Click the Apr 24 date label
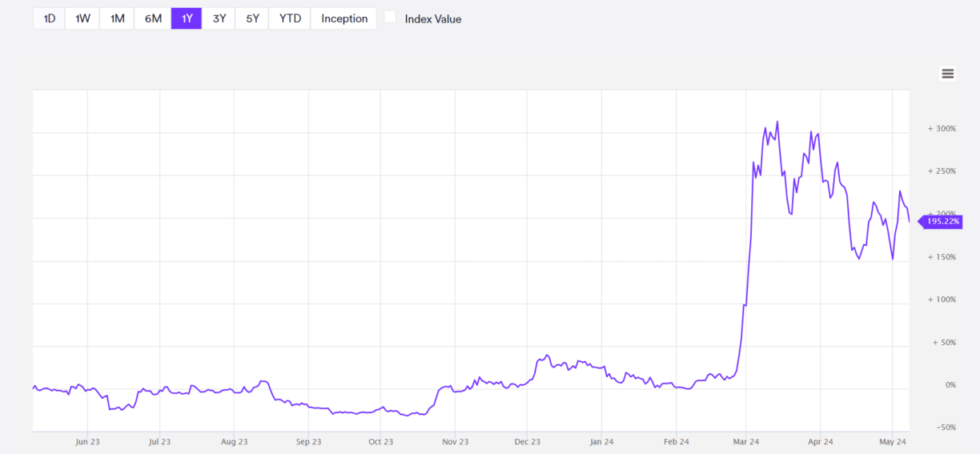Viewport: 980px width, 454px height. pos(821,440)
